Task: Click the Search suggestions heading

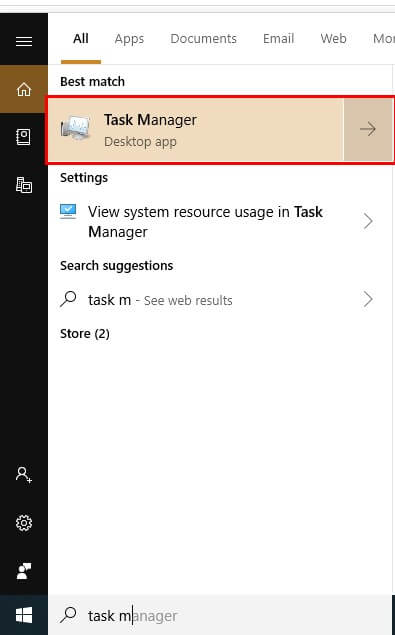Action: 117,266
